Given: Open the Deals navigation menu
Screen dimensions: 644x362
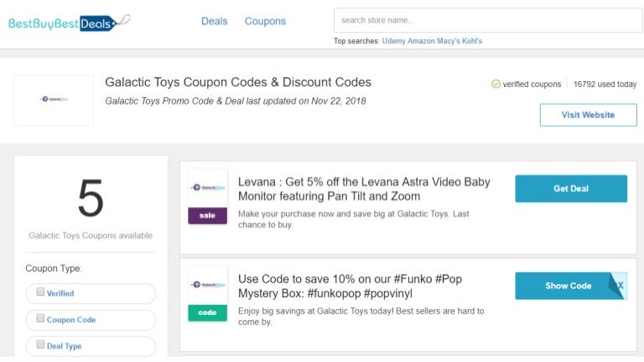Looking at the screenshot, I should click(x=215, y=21).
